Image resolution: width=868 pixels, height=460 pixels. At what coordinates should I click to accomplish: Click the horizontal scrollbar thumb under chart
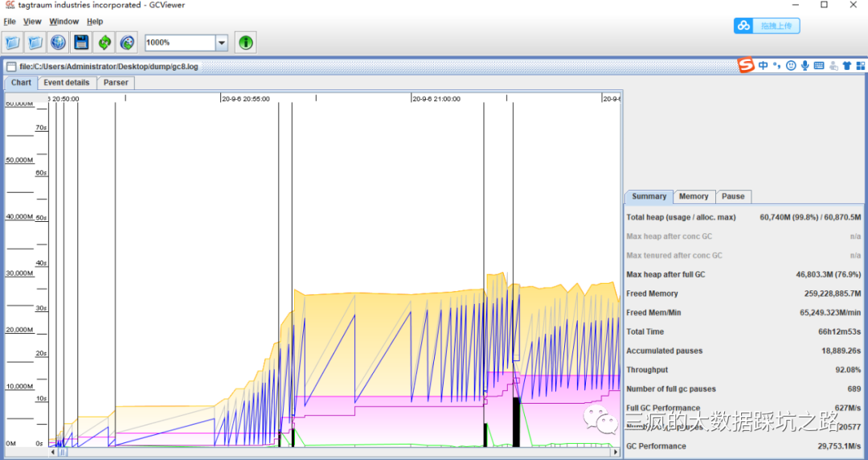coord(63,452)
